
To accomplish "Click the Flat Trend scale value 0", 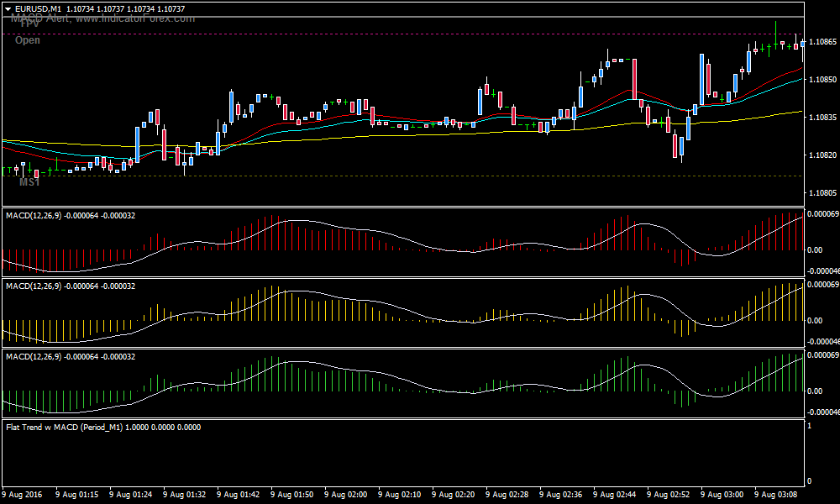I will tap(809, 480).
